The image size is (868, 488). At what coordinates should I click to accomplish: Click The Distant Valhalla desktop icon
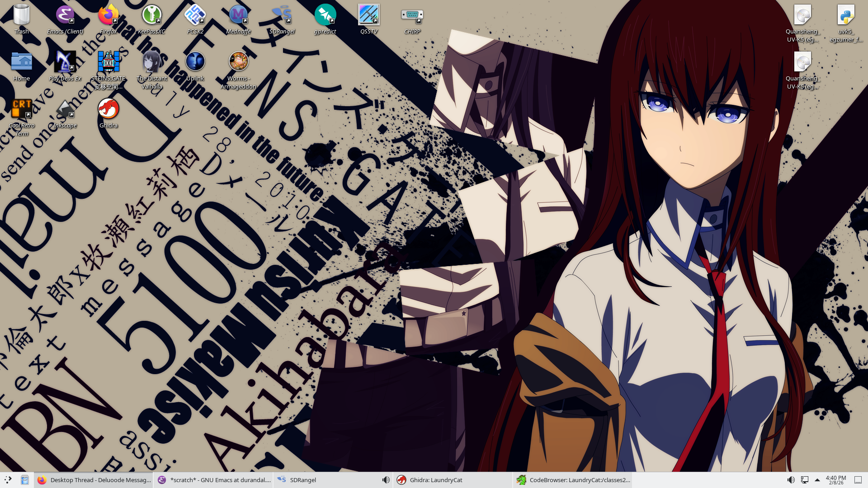151,70
